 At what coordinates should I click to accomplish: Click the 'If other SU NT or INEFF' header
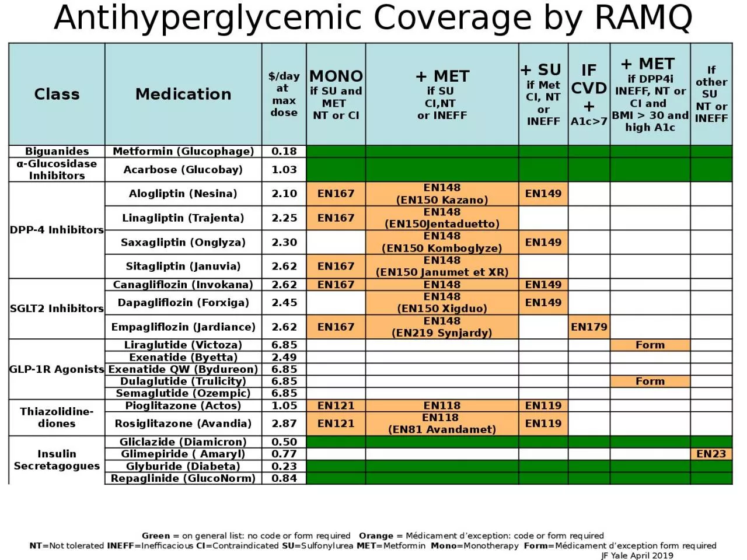(711, 94)
